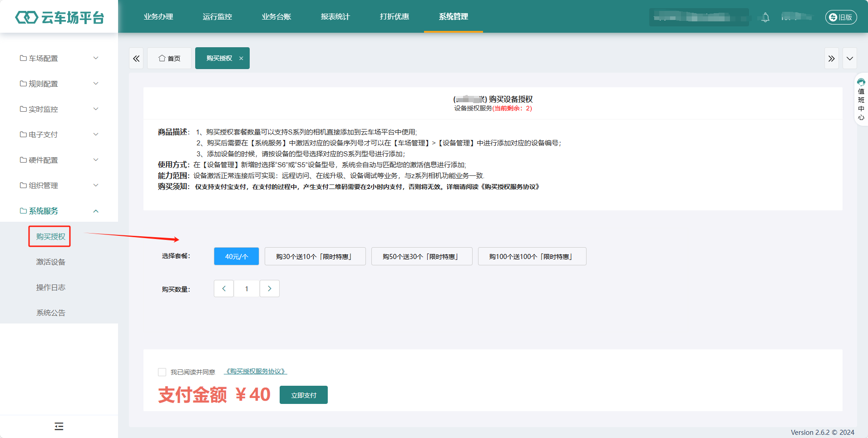Open 值班中心 side widget
This screenshot has width=868, height=438.
point(861,99)
